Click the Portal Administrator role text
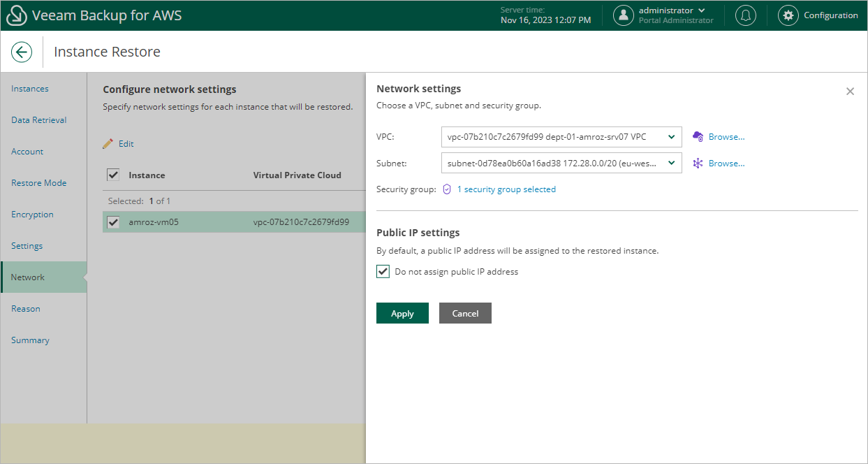This screenshot has width=868, height=464. coord(676,21)
